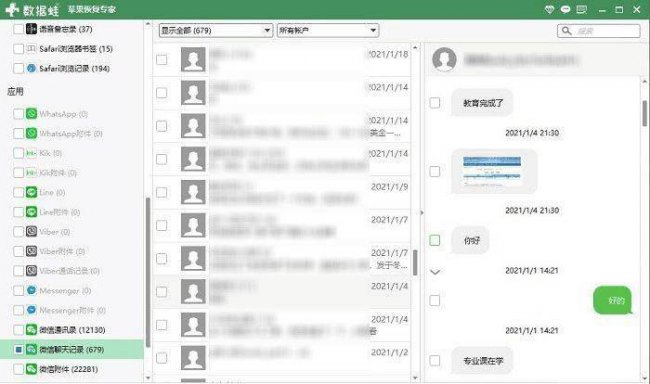Click the diamond VIP icon in title bar
The height and width of the screenshot is (384, 650).
coord(549,10)
